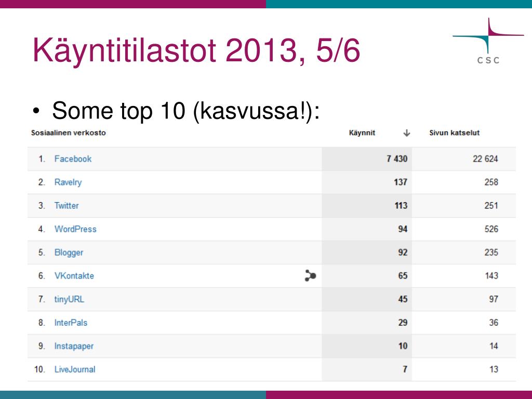The width and height of the screenshot is (532, 399).
Task: Open the VKontakte link
Action: 74,276
